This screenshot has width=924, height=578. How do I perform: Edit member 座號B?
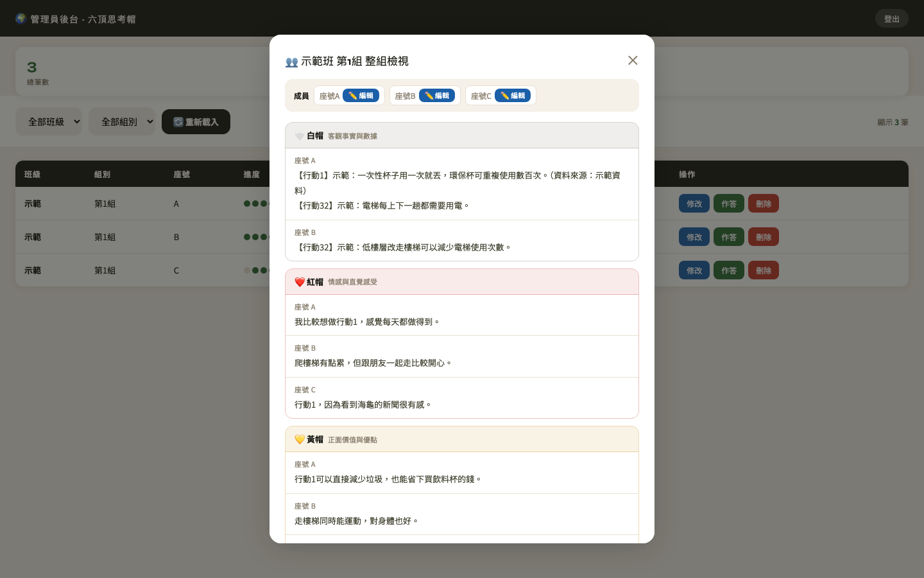pyautogui.click(x=437, y=96)
